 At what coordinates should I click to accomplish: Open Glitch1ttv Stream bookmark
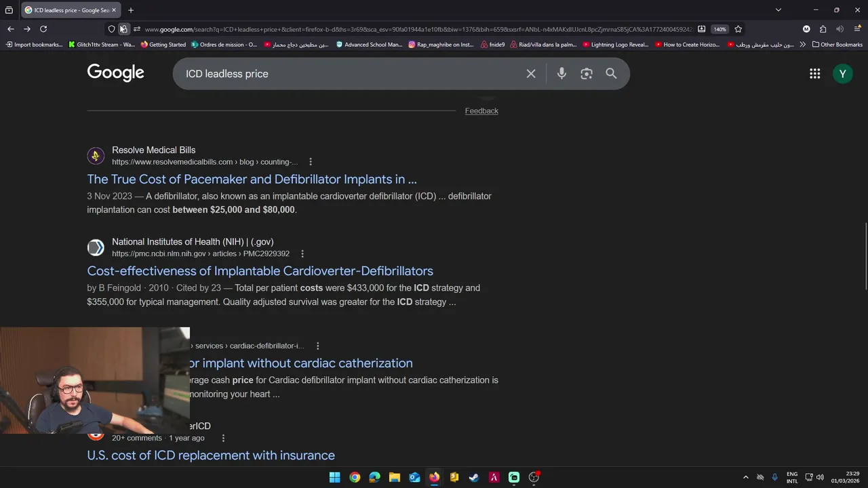click(x=102, y=45)
